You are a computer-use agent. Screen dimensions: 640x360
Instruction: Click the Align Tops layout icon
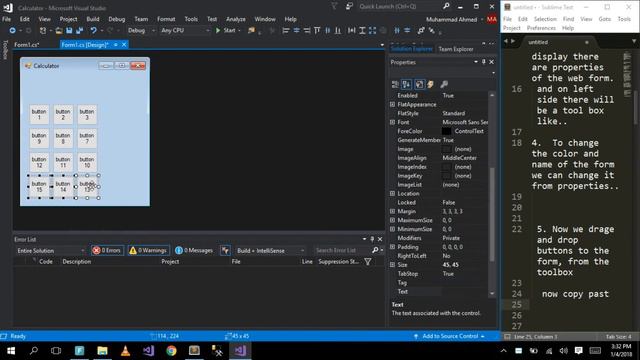click(x=317, y=31)
